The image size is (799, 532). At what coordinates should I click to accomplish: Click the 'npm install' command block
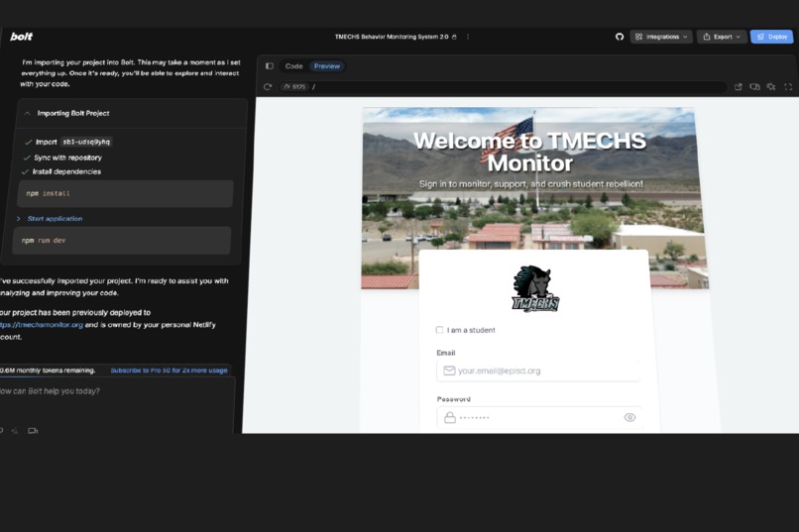125,193
